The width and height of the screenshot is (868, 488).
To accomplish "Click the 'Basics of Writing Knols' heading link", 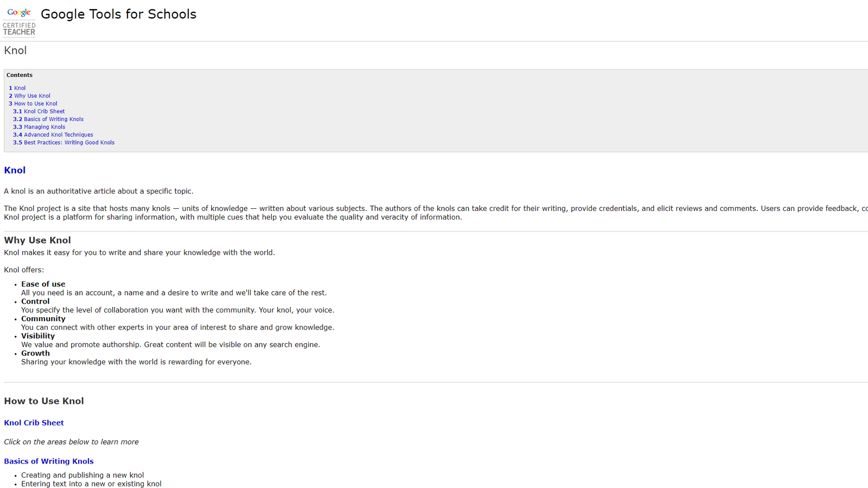I will (49, 461).
